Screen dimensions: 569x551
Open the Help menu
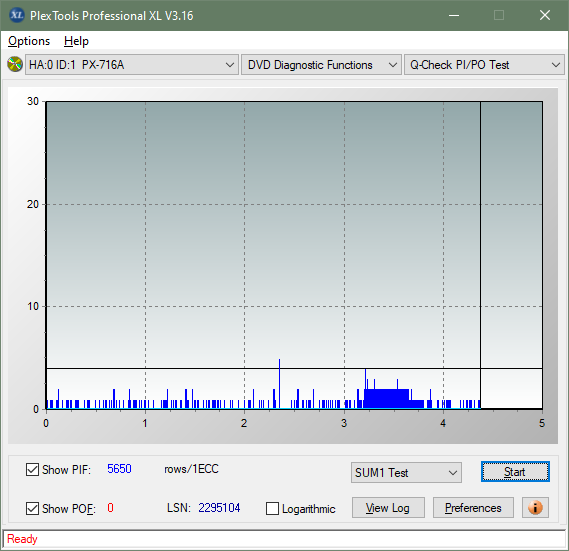(x=76, y=41)
